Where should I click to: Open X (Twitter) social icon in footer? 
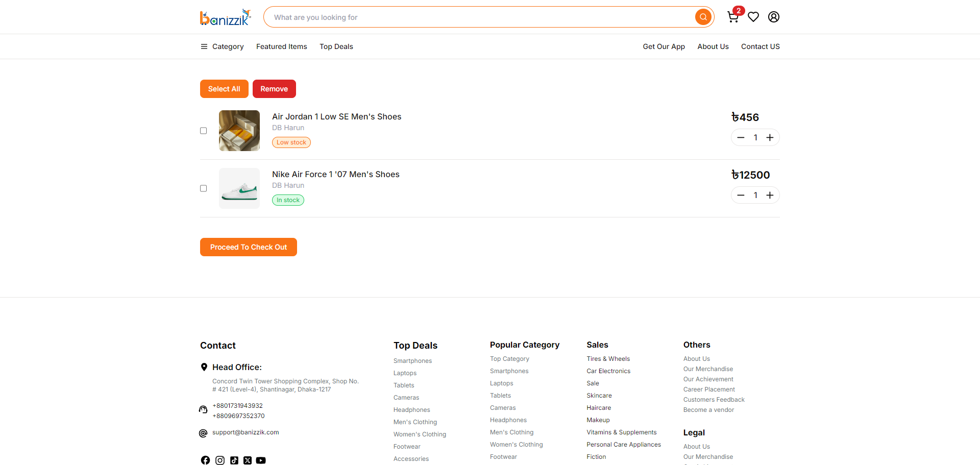click(248, 460)
